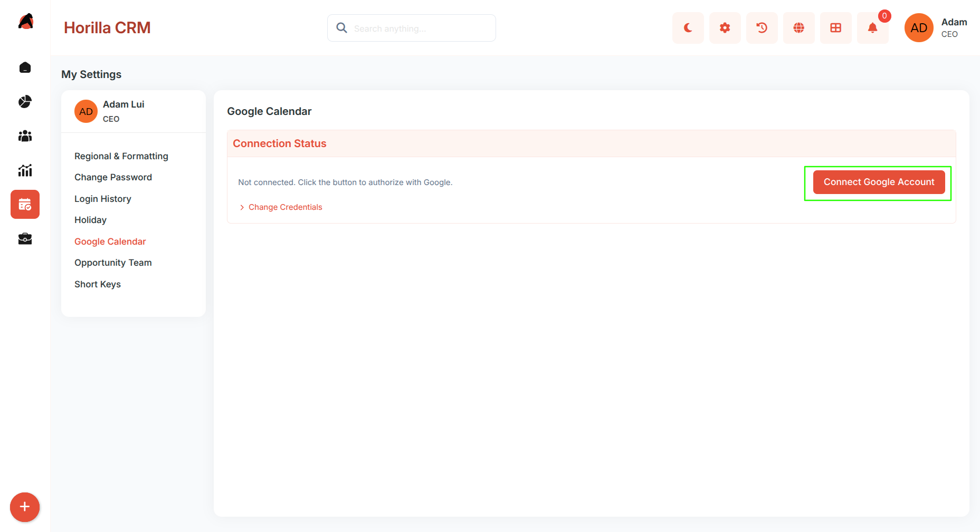Click Connect Google Account button
Image resolution: width=980 pixels, height=532 pixels.
tap(879, 182)
